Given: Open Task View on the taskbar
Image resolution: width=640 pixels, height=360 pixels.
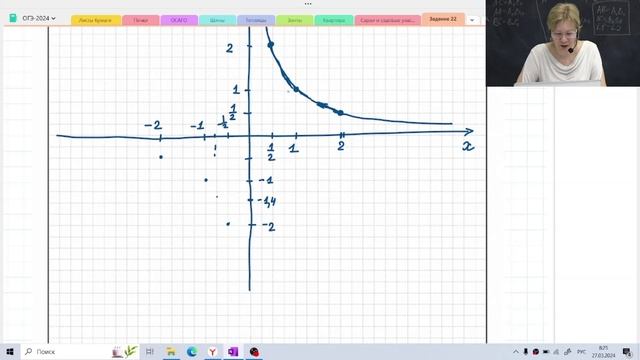Looking at the screenshot, I should (150, 351).
